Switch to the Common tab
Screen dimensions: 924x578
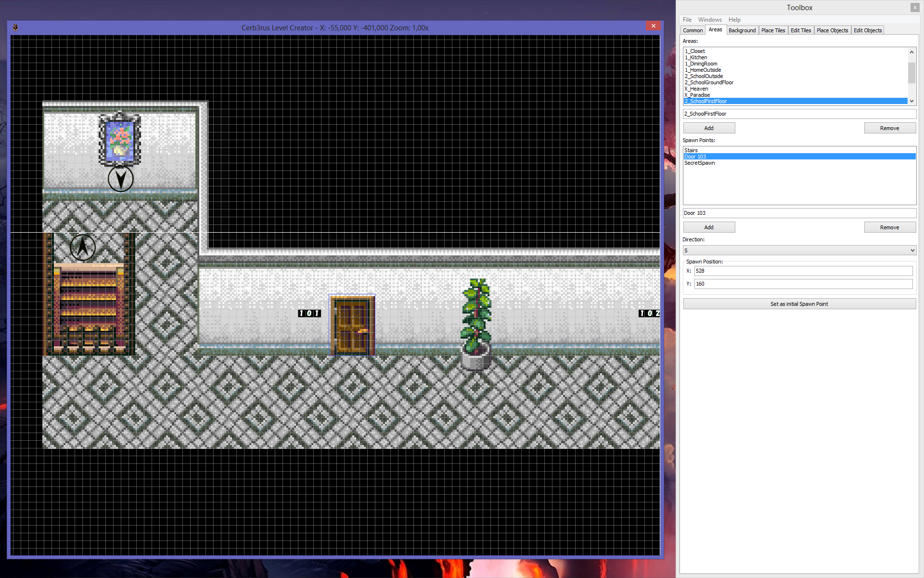693,30
